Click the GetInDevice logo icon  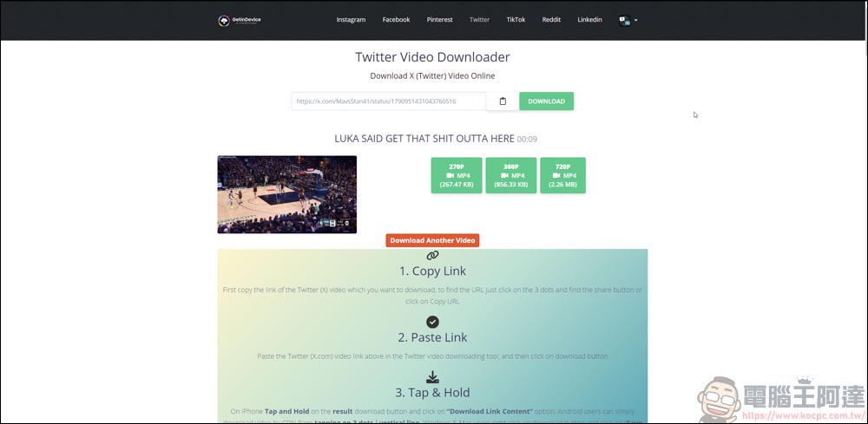[x=224, y=21]
